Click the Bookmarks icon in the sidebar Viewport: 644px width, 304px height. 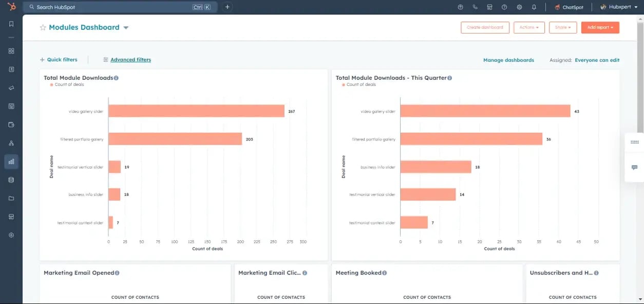point(11,24)
